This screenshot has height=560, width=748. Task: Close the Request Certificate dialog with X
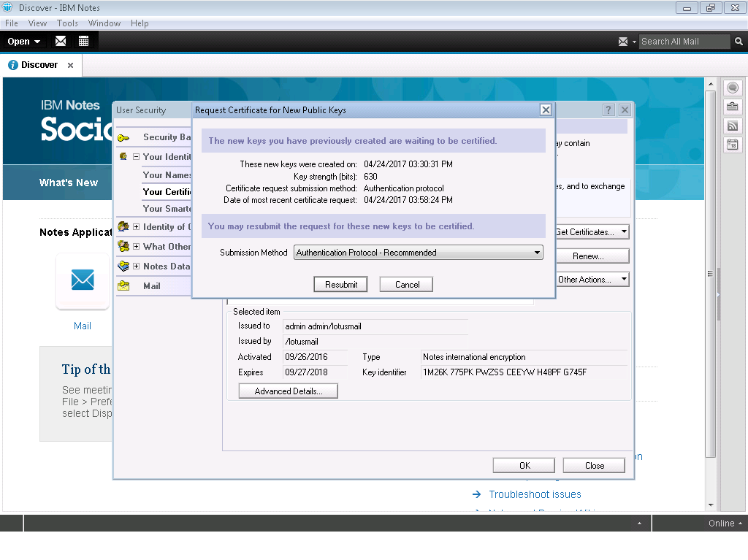pos(546,110)
